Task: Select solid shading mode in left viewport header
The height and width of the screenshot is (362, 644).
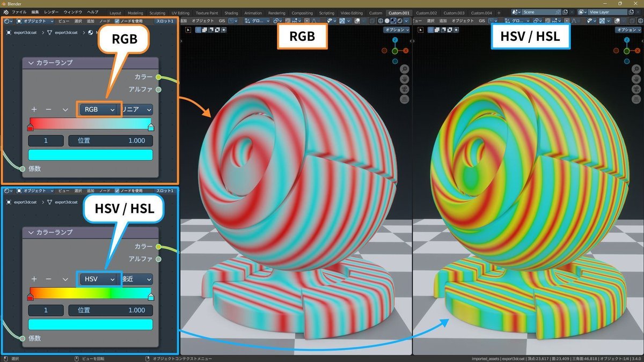Action: pos(386,20)
